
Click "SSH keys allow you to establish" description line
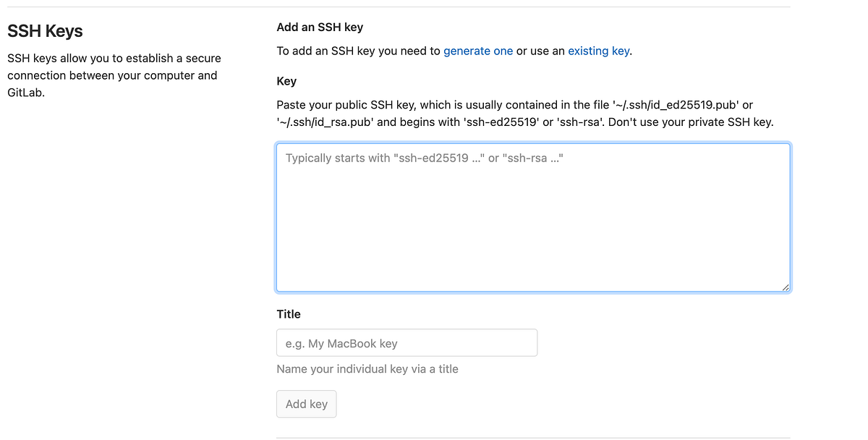point(114,58)
